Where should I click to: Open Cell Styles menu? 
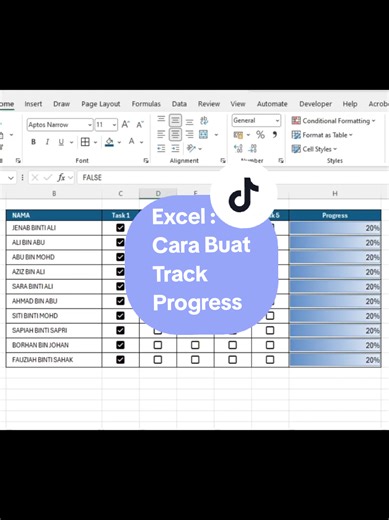click(x=314, y=149)
